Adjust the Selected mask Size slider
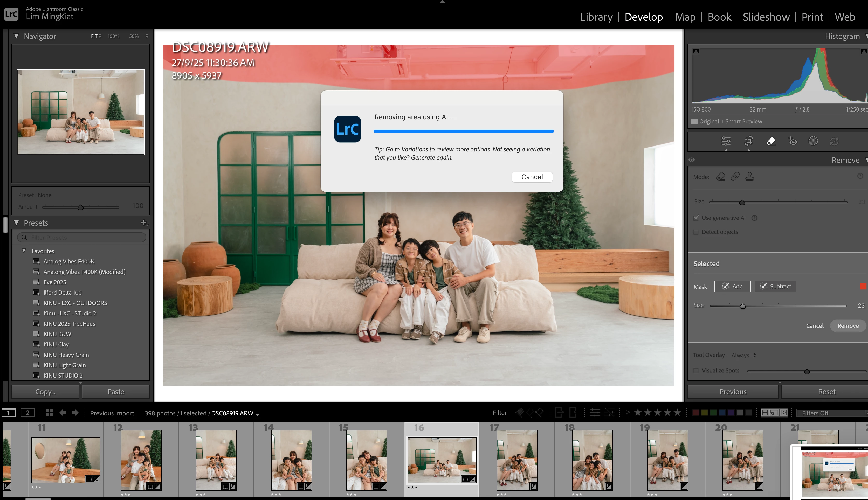868x500 pixels. click(x=742, y=306)
